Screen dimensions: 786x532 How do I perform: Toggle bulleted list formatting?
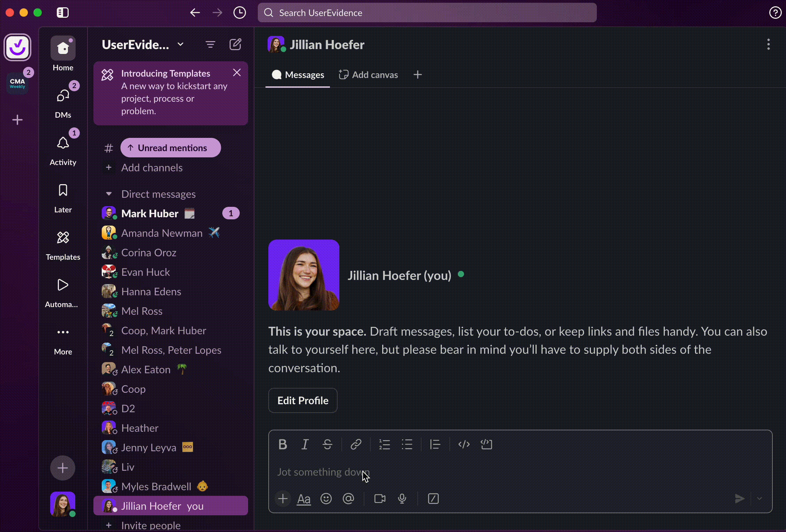point(407,445)
